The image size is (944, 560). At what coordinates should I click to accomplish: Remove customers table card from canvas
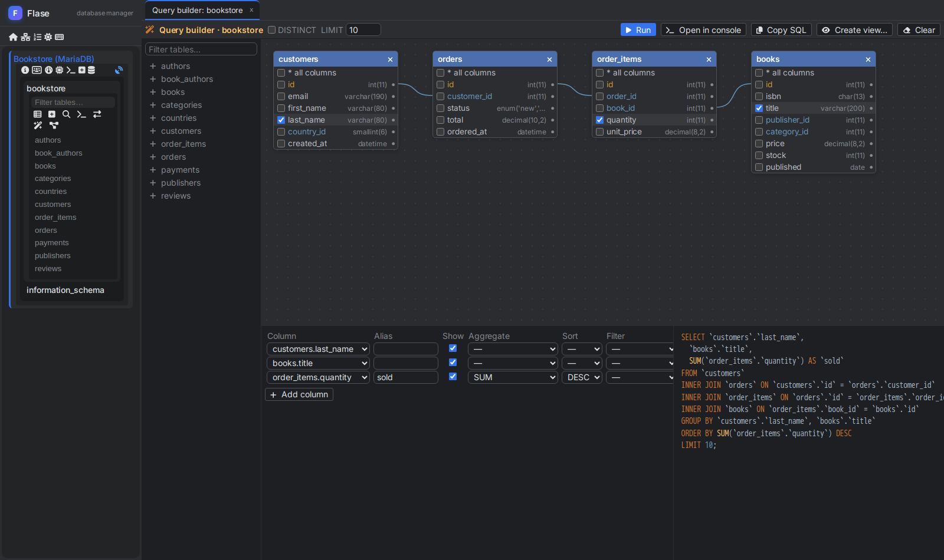pyautogui.click(x=390, y=60)
